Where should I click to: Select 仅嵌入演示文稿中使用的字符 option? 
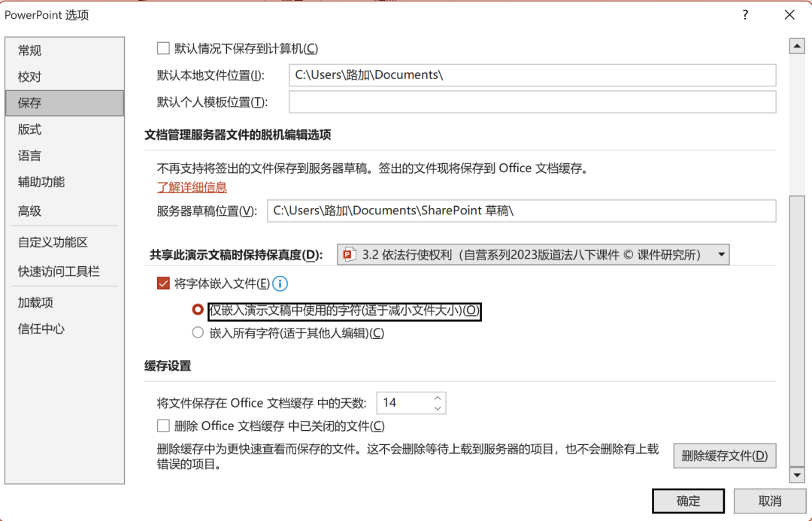(198, 310)
